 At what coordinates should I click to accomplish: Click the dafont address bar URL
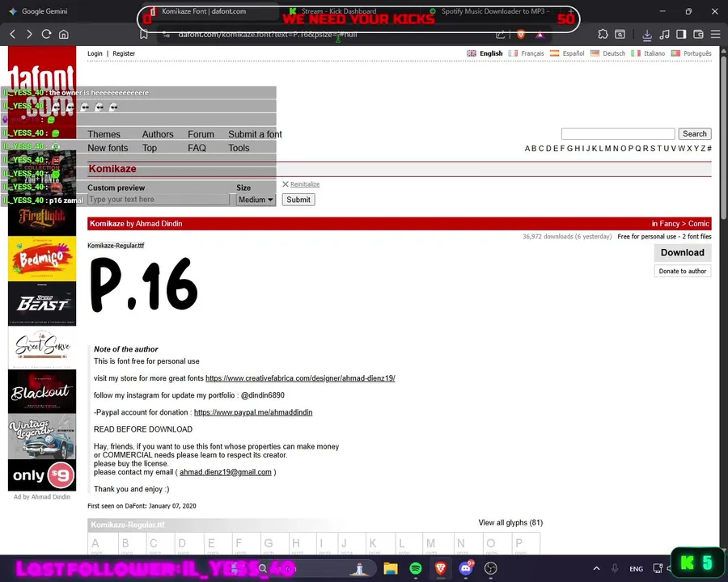pos(268,34)
